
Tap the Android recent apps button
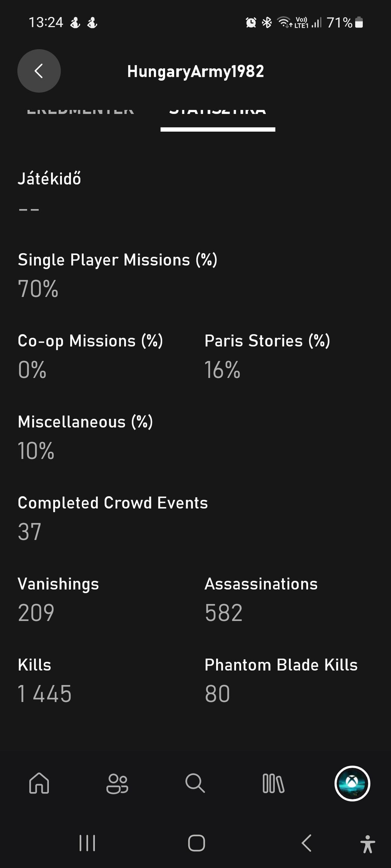87,843
